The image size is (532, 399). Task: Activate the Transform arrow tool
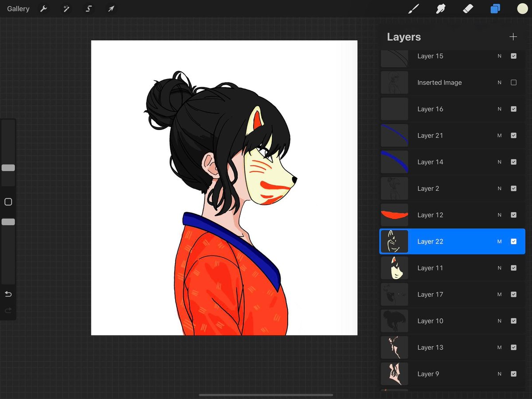click(x=111, y=8)
